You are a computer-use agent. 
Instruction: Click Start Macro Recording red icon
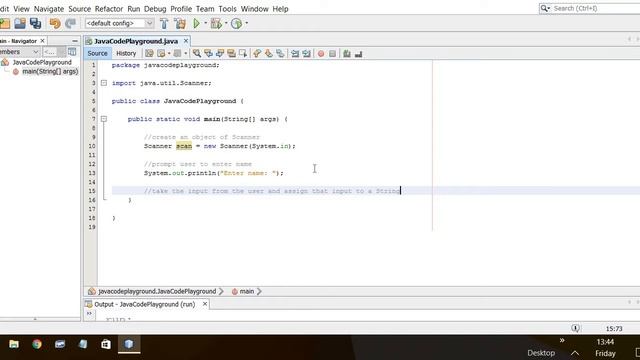pos(321,53)
